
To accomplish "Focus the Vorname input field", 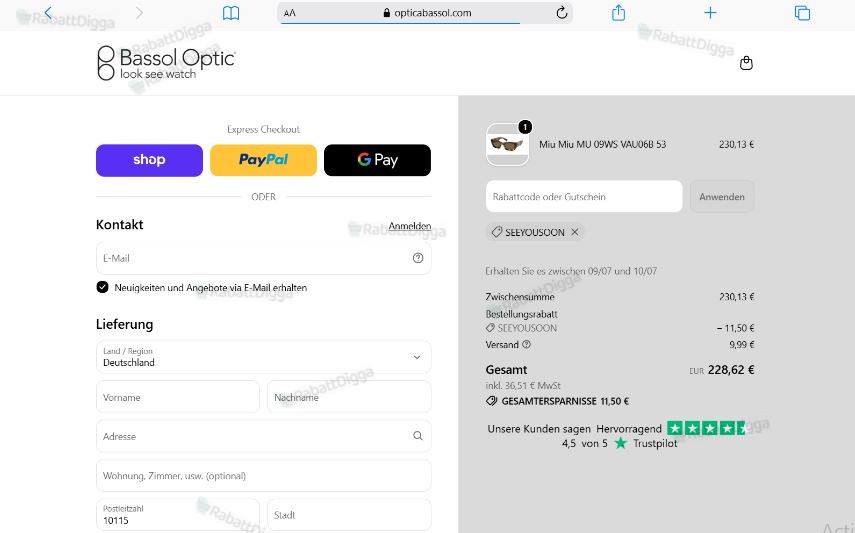I will (x=178, y=397).
